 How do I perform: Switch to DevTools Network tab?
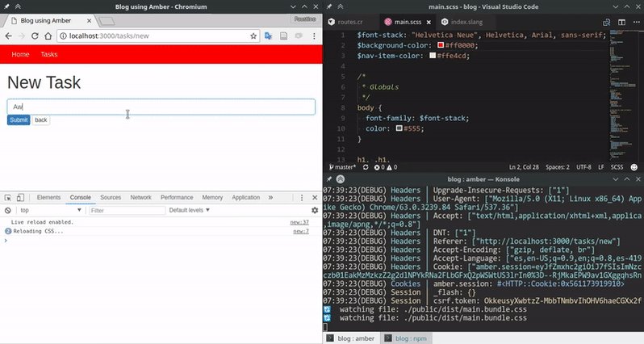(x=141, y=198)
